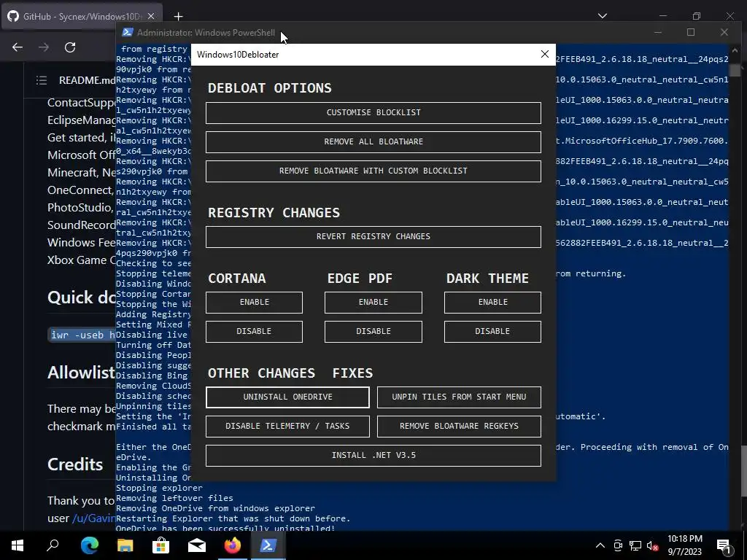Click Revert Registry Changes
This screenshot has width=747, height=560.
373,237
